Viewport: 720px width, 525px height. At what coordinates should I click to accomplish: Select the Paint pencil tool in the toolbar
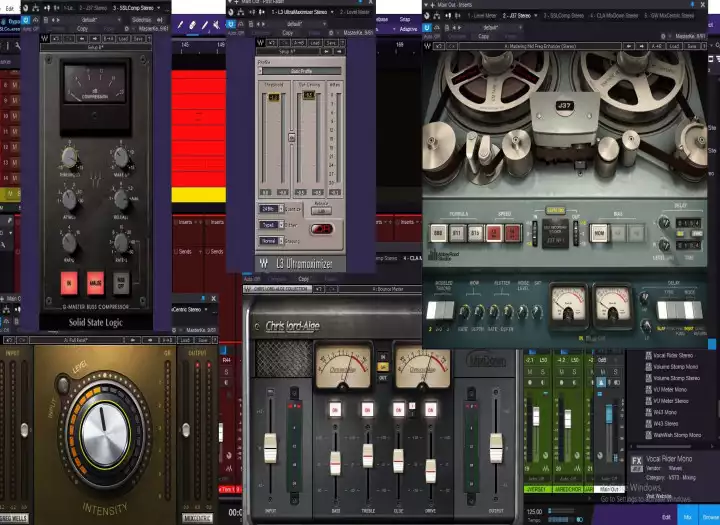pyautogui.click(x=180, y=25)
